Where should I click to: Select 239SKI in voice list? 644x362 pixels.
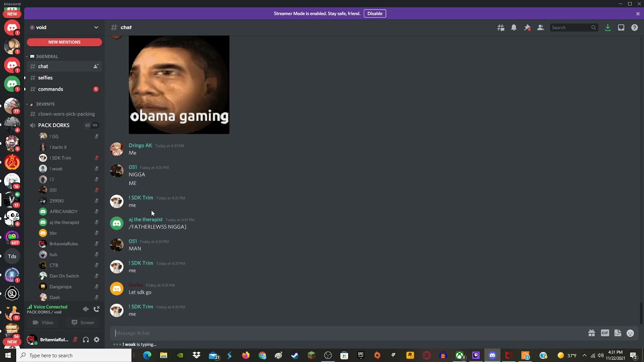(x=69, y=201)
